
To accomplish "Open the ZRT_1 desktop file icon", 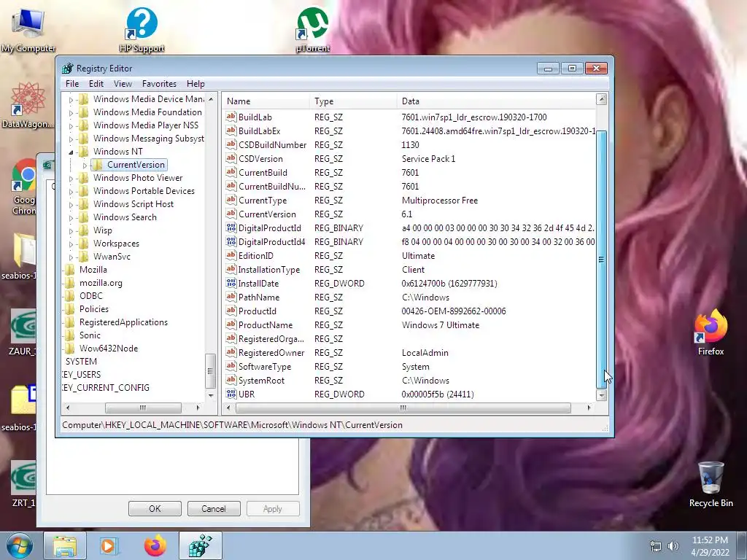I will 23,484.
